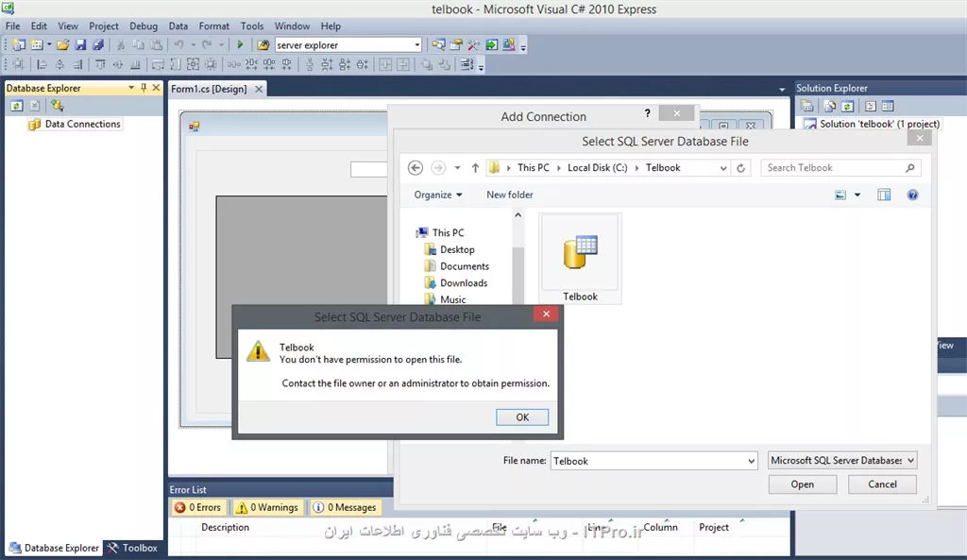Click the Redo arrow icon

click(x=207, y=45)
